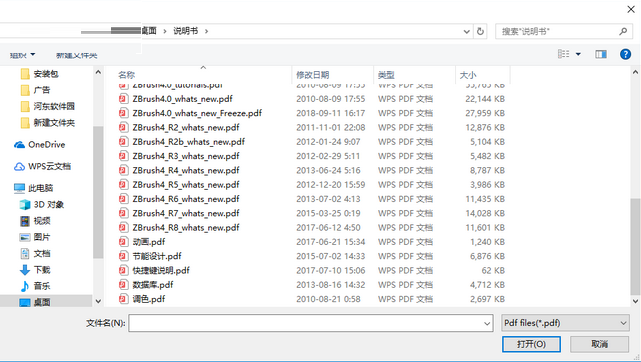Screen dimensions: 641x362
Task: Sort by 大小 column header
Action: 468,75
